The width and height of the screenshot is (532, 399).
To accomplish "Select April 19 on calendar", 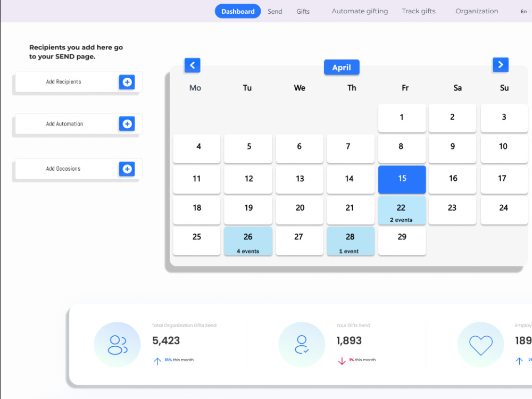I will click(x=248, y=210).
